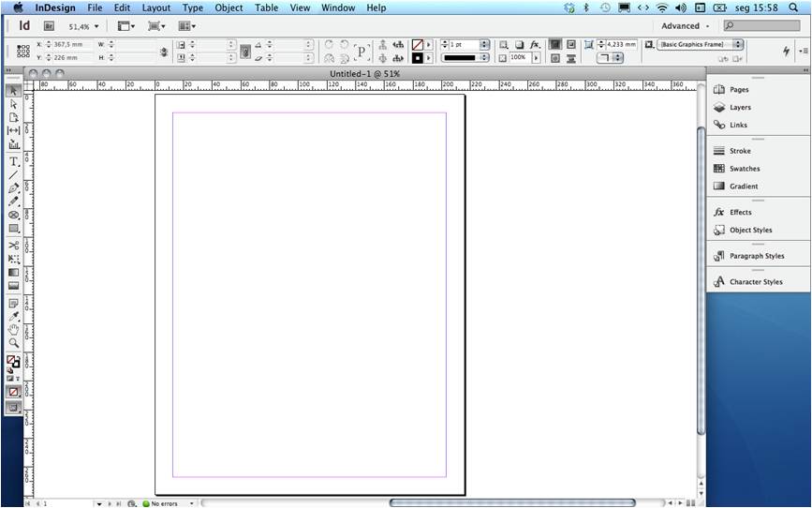Click the workspace search field
This screenshot has height=508, width=812.
pyautogui.click(x=761, y=25)
